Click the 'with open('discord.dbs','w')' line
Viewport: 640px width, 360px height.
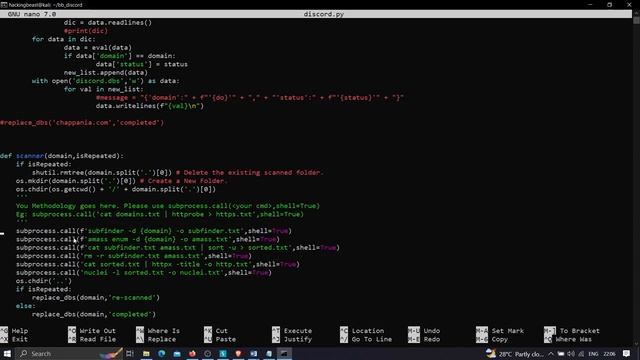coord(105,81)
